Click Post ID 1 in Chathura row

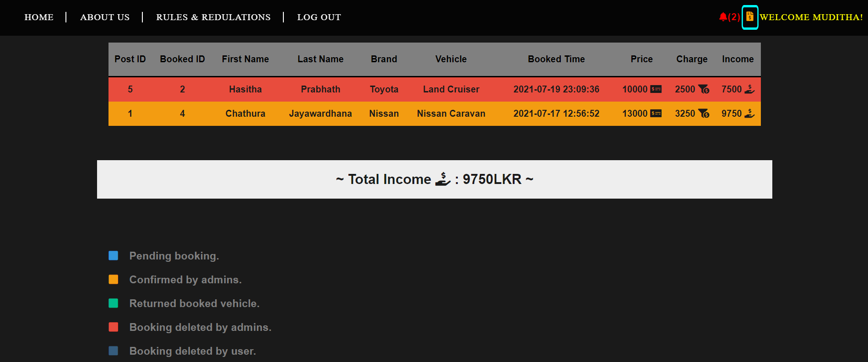130,113
